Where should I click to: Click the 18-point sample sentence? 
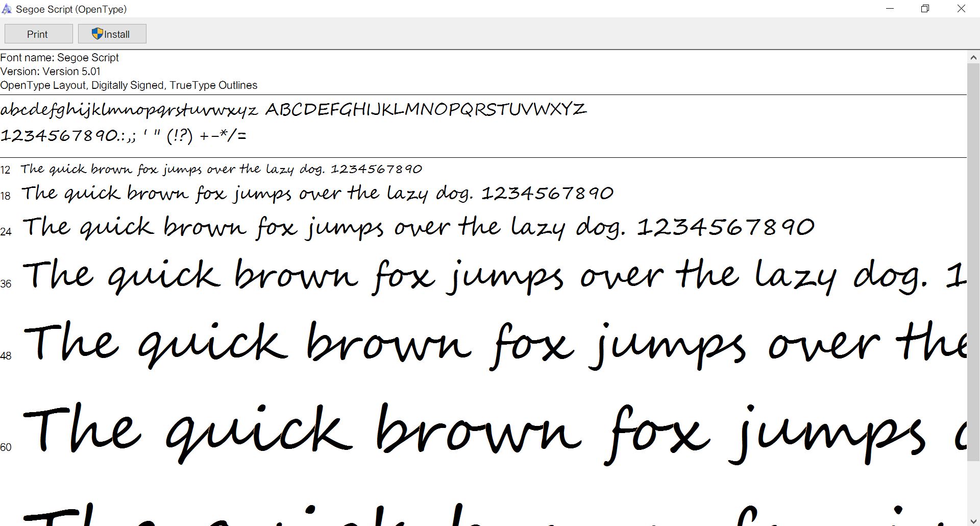[317, 194]
